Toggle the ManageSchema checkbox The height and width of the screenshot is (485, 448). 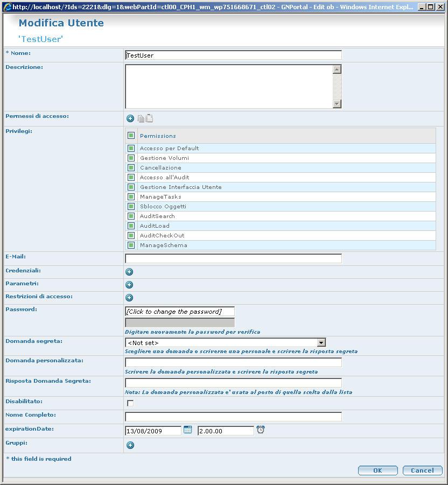click(131, 245)
